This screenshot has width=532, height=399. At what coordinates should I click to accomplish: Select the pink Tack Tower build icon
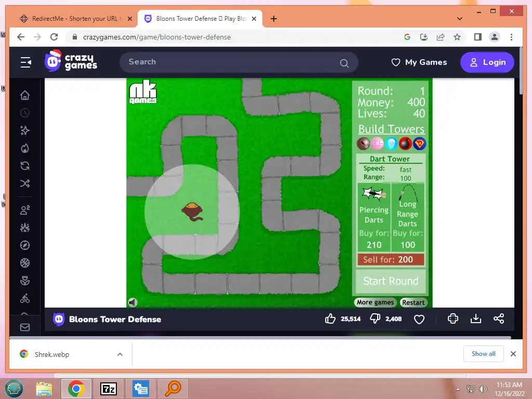click(377, 143)
